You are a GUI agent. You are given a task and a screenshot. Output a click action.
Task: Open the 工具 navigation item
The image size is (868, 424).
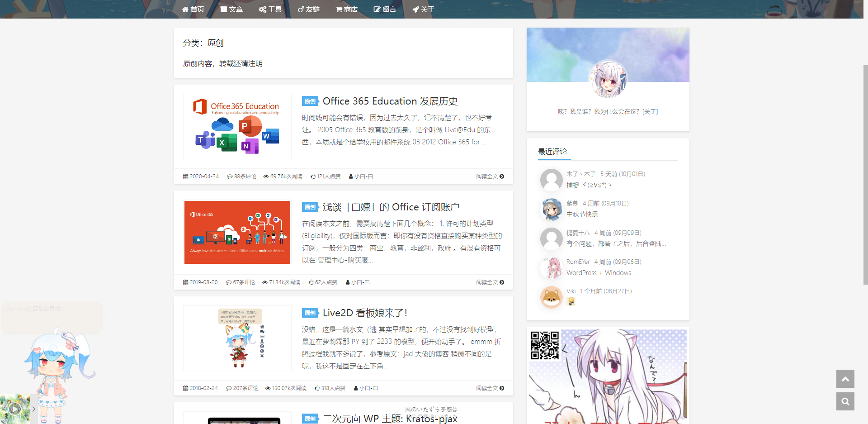[270, 9]
